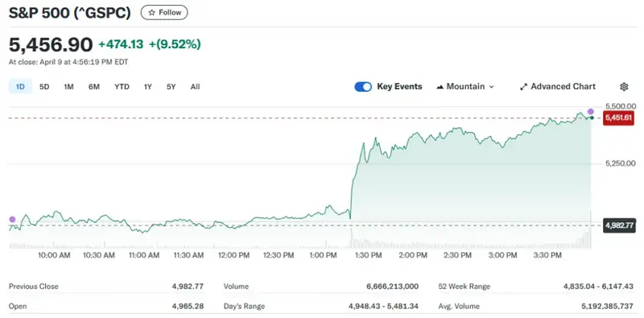The height and width of the screenshot is (318, 644).
Task: Click the at close April 9 timestamp
Action: (x=68, y=62)
